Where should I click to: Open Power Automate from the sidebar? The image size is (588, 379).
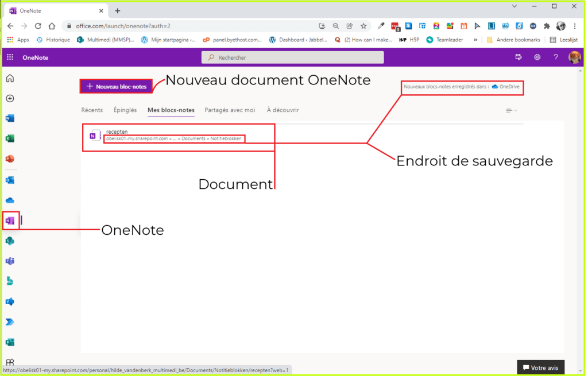10,322
